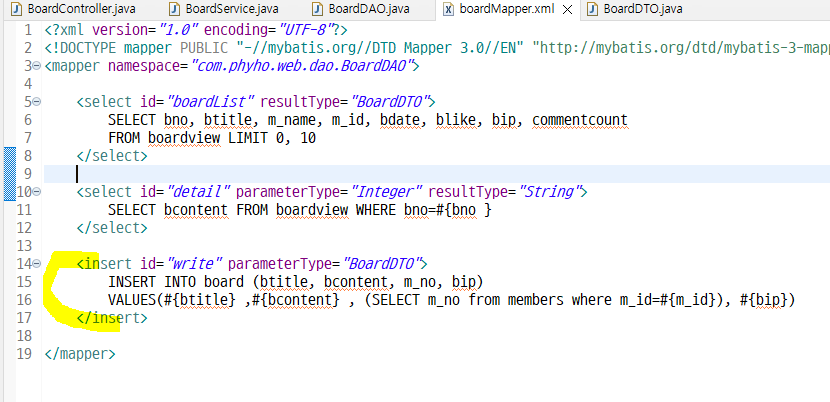Click the word bcontent on line 11
This screenshot has width=830, height=402.
[x=196, y=210]
